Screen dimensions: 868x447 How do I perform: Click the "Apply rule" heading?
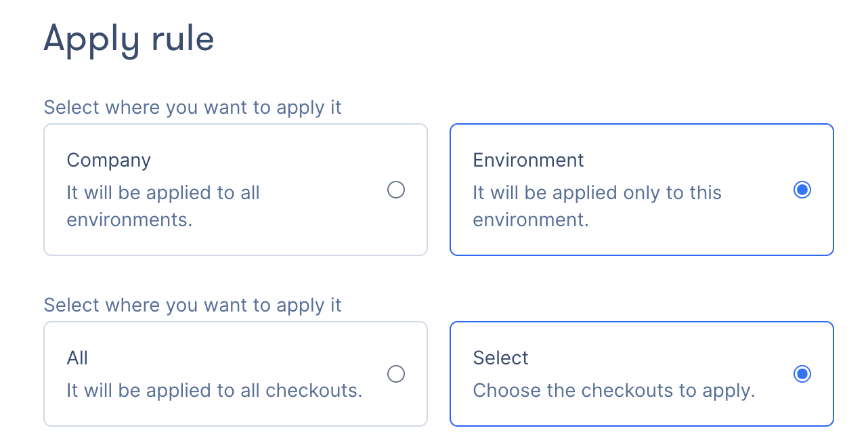pyautogui.click(x=129, y=39)
